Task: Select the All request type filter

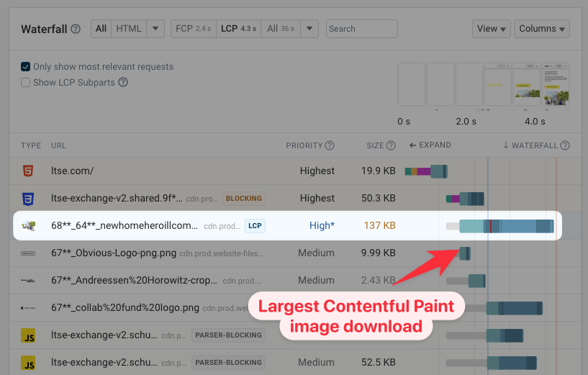Action: [101, 29]
